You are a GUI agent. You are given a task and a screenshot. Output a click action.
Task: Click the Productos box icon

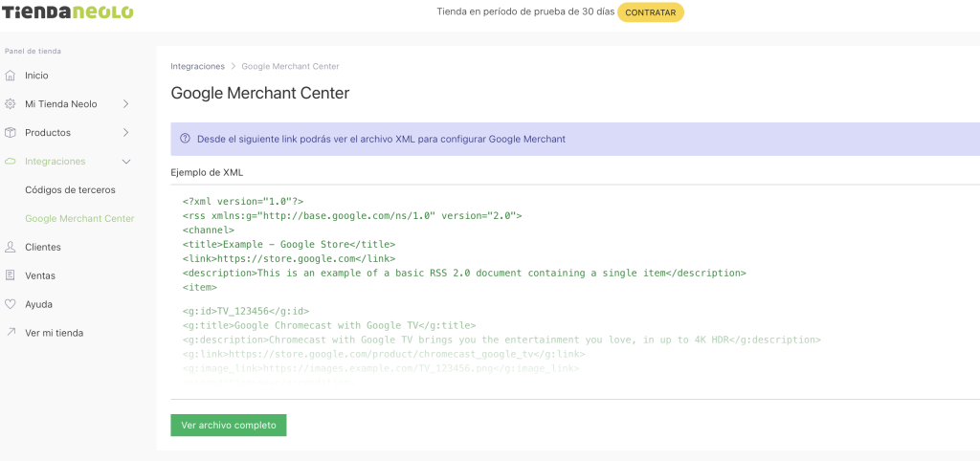10,132
